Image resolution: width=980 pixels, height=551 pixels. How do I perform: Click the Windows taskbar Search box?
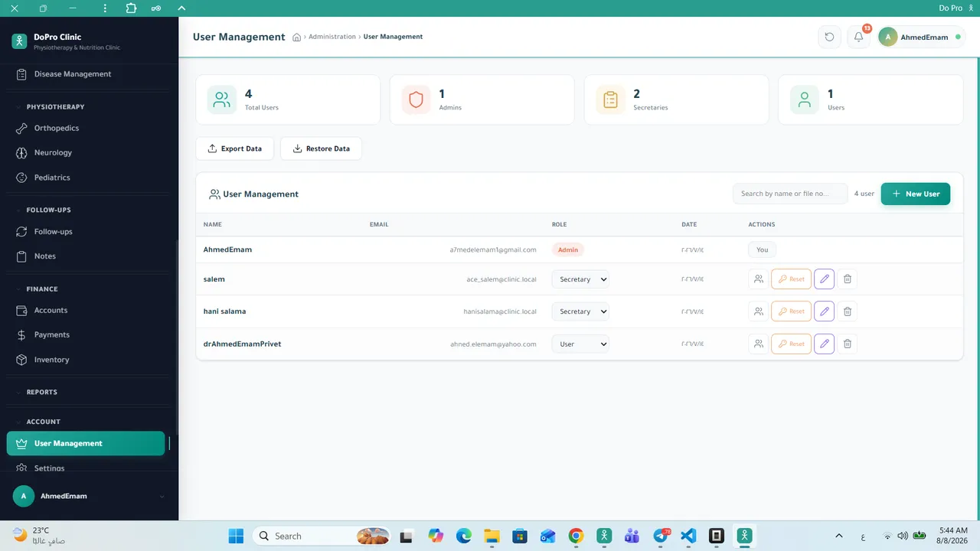(x=322, y=536)
